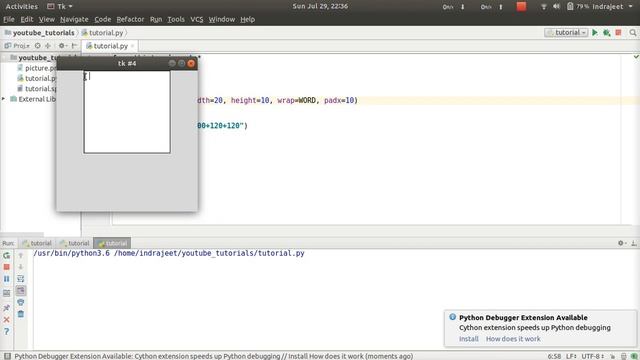Open the Project view selector dropdown

click(x=16, y=46)
